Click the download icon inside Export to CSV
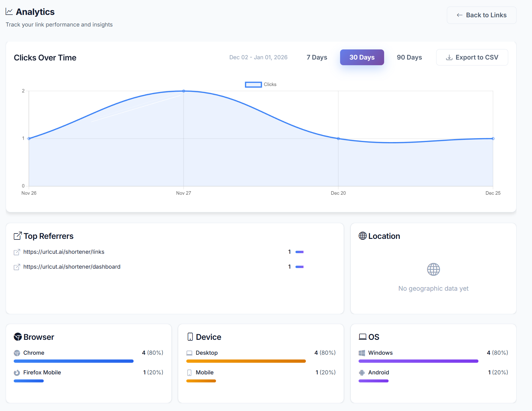This screenshot has width=532, height=411. 449,57
